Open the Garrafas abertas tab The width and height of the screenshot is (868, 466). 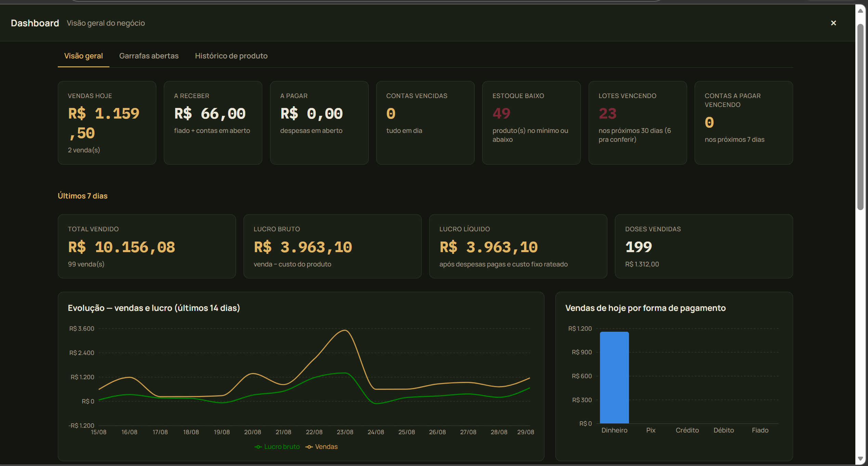[x=149, y=56]
